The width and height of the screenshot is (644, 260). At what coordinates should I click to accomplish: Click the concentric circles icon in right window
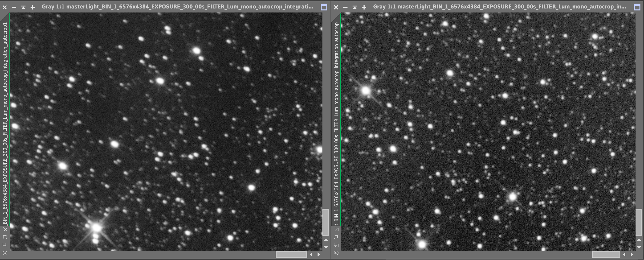(336, 253)
